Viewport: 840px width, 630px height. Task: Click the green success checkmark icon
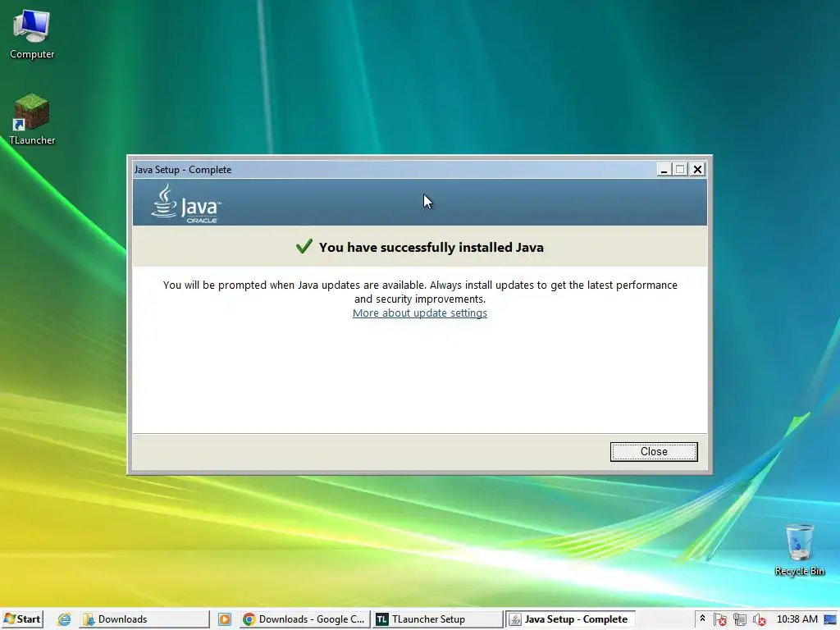point(304,246)
